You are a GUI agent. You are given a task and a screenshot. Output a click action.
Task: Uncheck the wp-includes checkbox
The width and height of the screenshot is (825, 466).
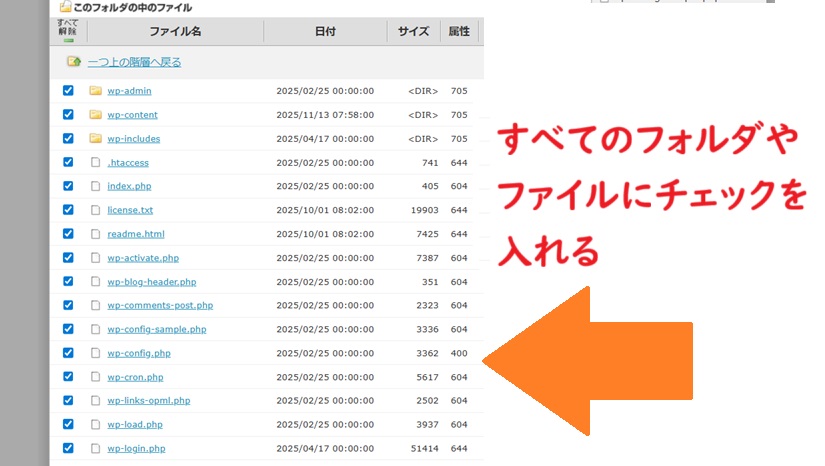(x=68, y=138)
